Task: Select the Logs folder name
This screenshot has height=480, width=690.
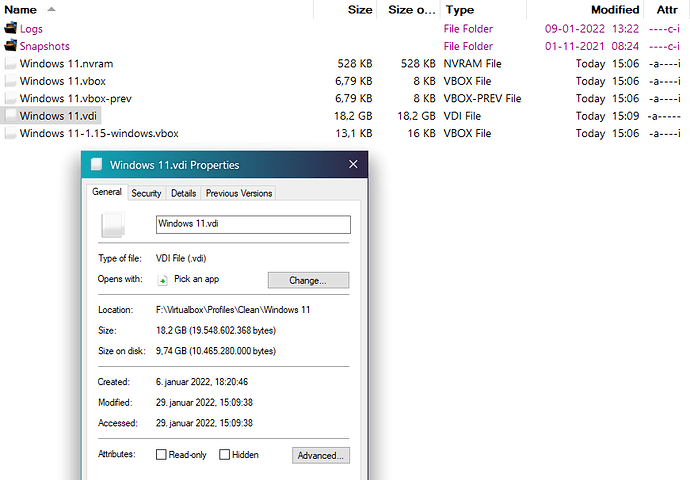Action: 31,29
